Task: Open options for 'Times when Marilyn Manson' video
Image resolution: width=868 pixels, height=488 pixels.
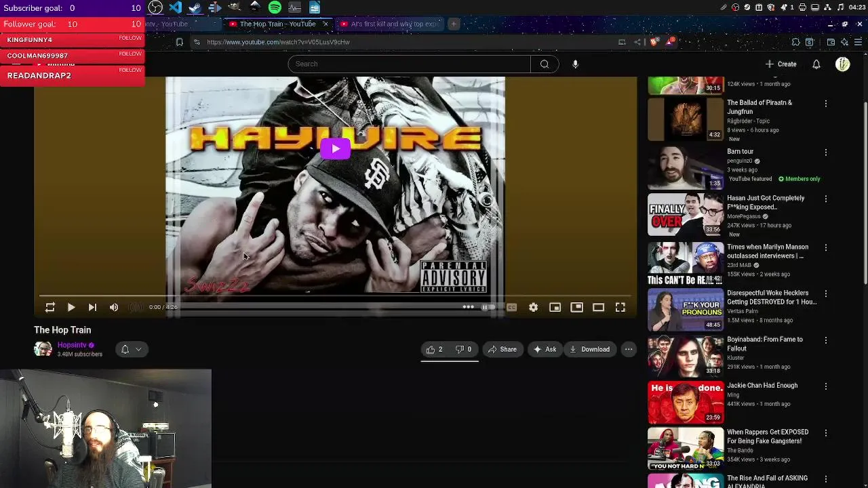Action: click(826, 248)
